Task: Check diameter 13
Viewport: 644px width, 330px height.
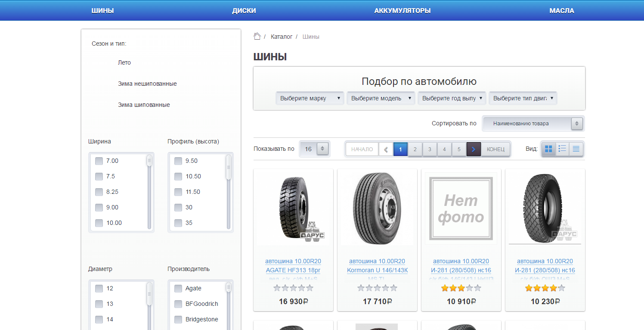Action: tap(99, 304)
